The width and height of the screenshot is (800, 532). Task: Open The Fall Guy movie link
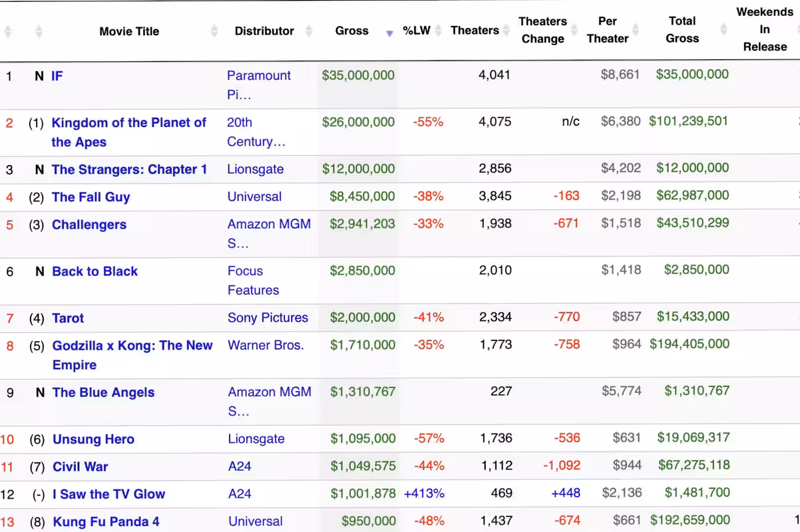91,197
